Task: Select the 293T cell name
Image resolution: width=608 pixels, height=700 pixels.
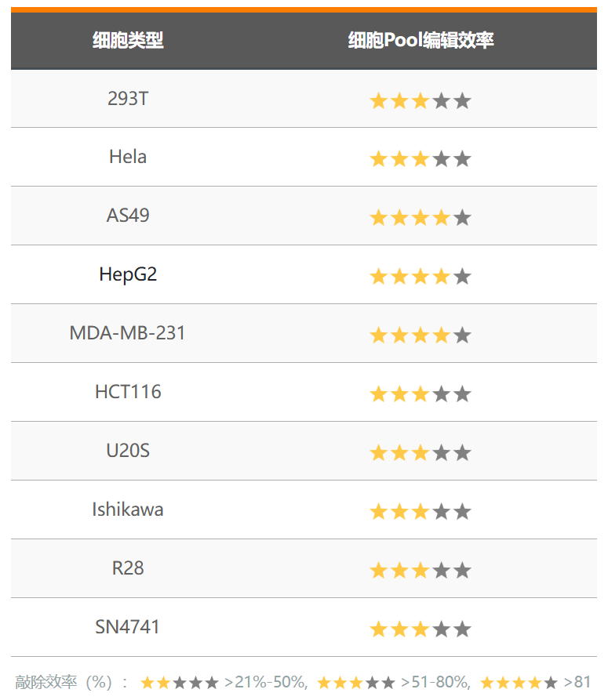Action: pos(128,99)
